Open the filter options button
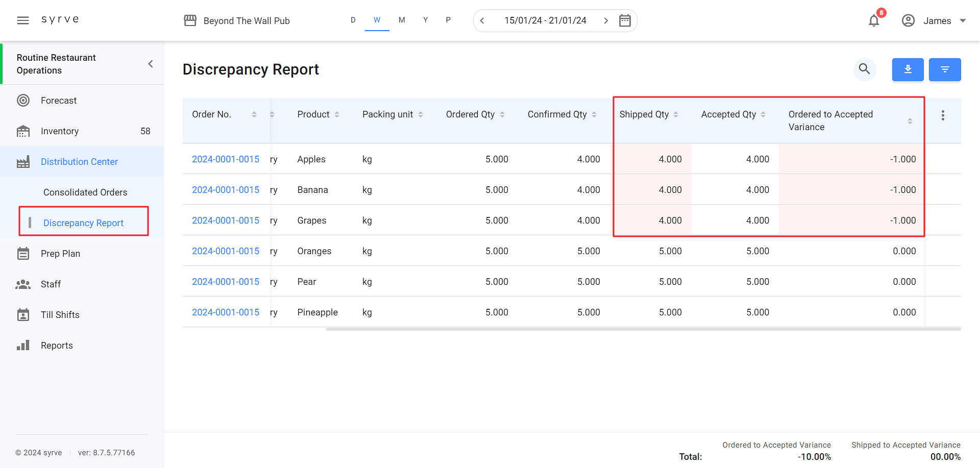The height and width of the screenshot is (468, 980). point(944,69)
